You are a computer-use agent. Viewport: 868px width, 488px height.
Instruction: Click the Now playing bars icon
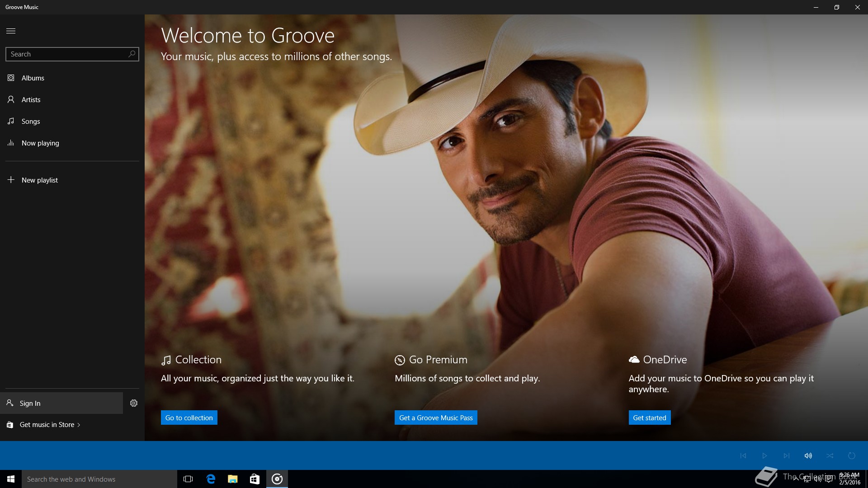[x=11, y=143]
